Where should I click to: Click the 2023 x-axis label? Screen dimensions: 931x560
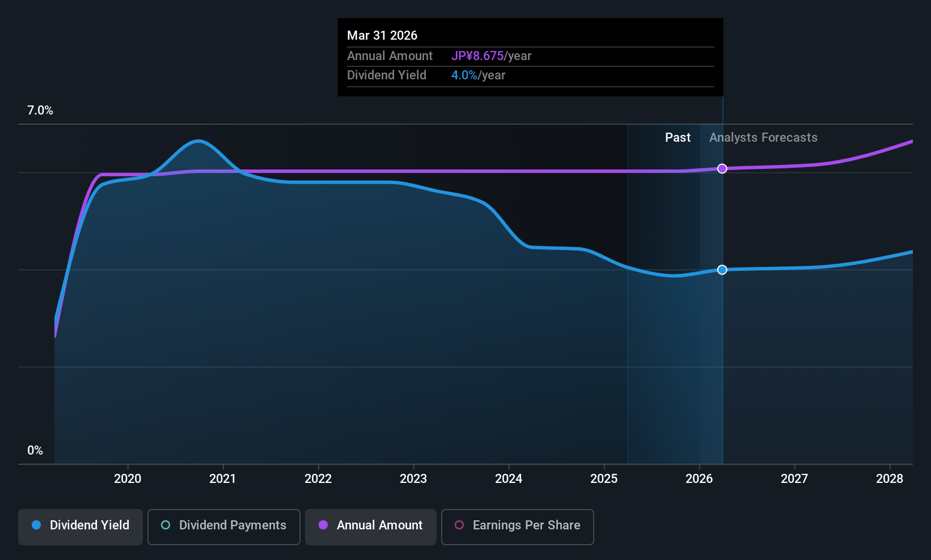pyautogui.click(x=413, y=479)
